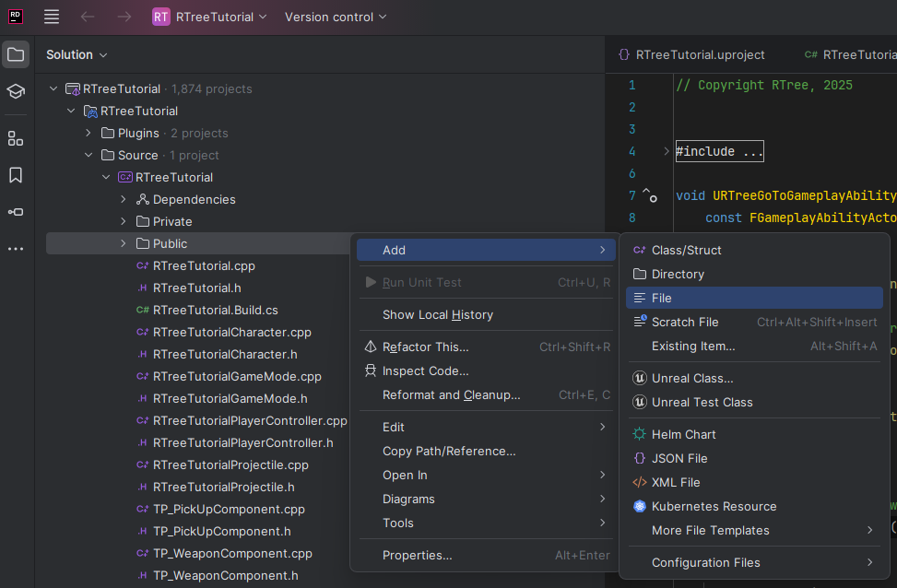897x588 pixels.
Task: Add an XML File
Action: click(x=754, y=482)
